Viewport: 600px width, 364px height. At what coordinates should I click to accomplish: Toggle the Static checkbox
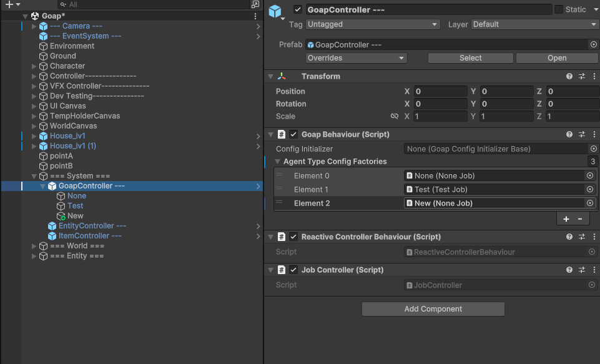tap(559, 9)
